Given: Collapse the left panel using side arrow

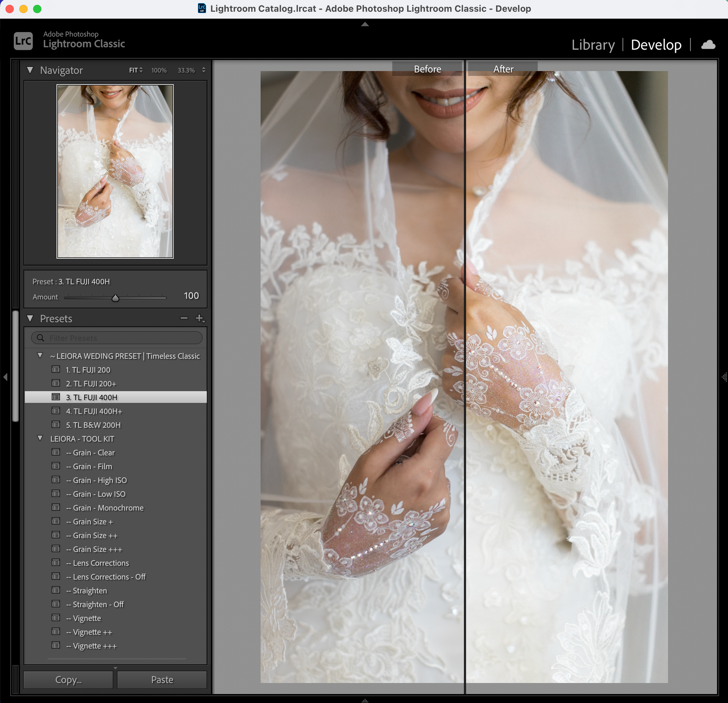Looking at the screenshot, I should pyautogui.click(x=5, y=377).
